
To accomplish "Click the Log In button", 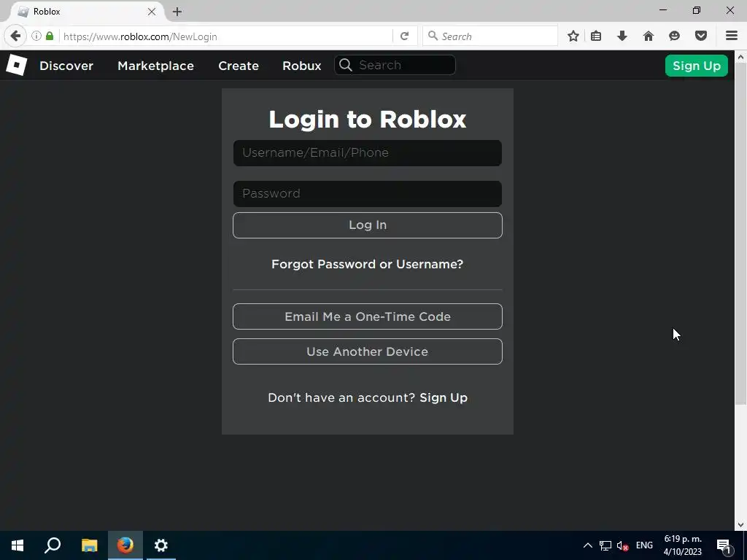I will [x=368, y=225].
